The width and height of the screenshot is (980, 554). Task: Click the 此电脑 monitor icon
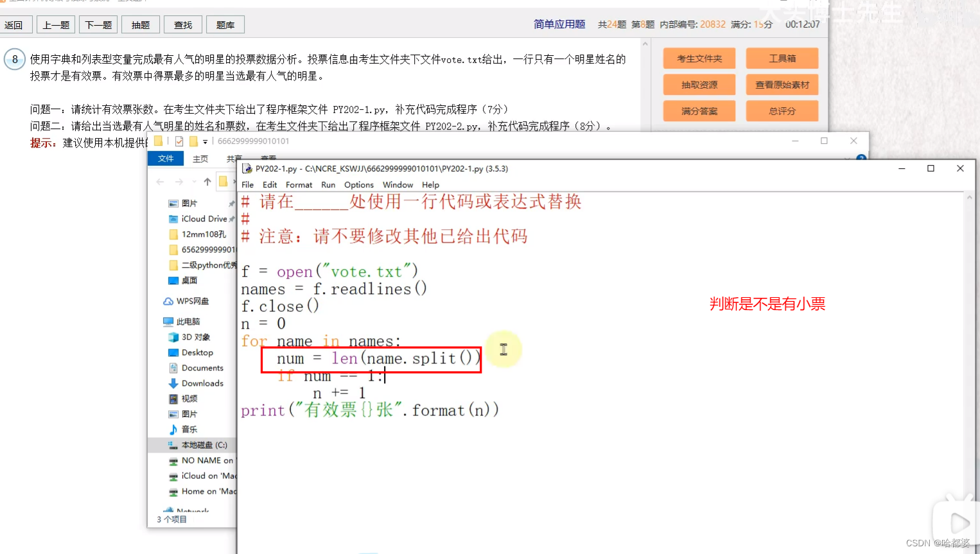(168, 322)
